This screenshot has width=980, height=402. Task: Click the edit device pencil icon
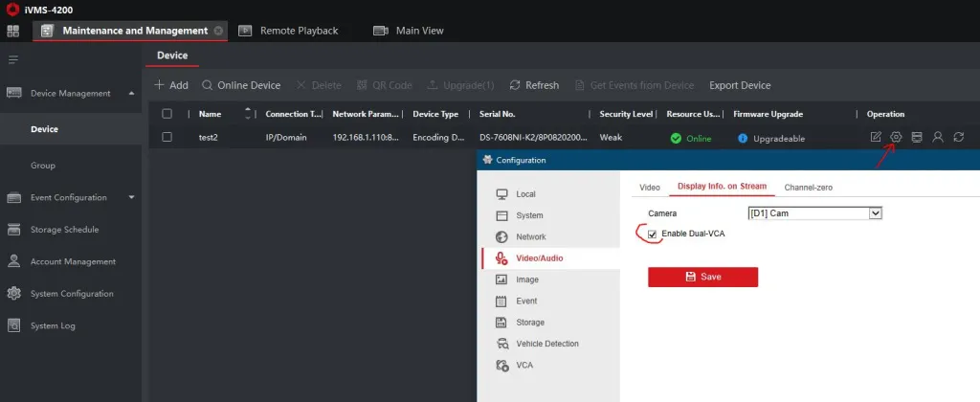pos(876,137)
